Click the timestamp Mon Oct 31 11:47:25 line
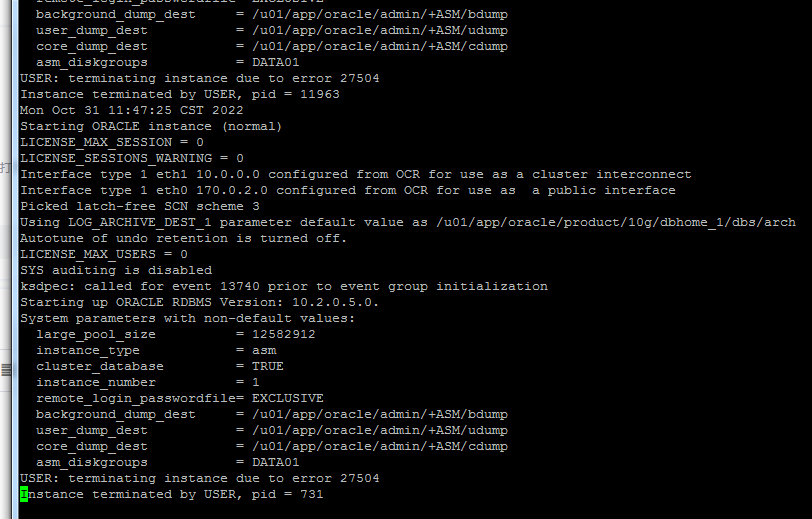812x519 pixels. [x=132, y=110]
